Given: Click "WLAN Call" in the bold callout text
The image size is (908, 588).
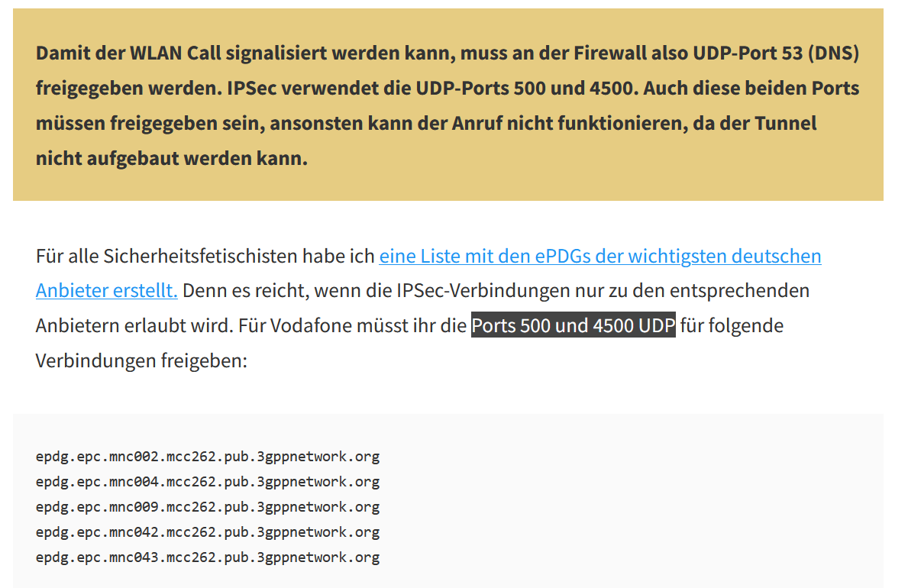Looking at the screenshot, I should pos(176,53).
